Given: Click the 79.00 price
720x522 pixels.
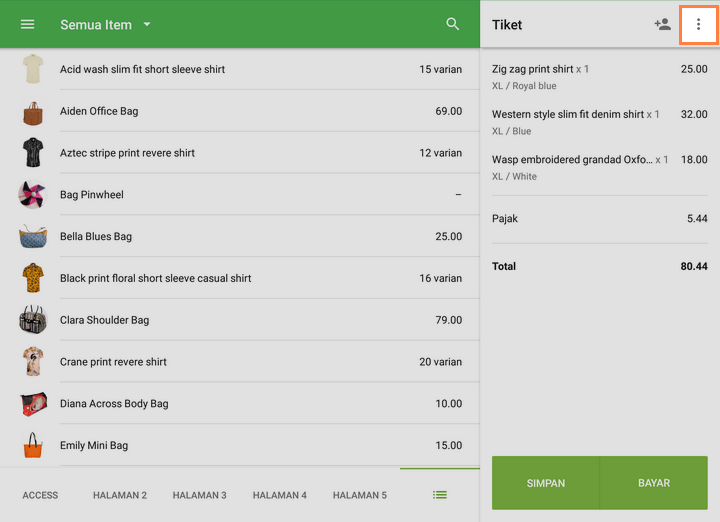Looking at the screenshot, I should (449, 320).
